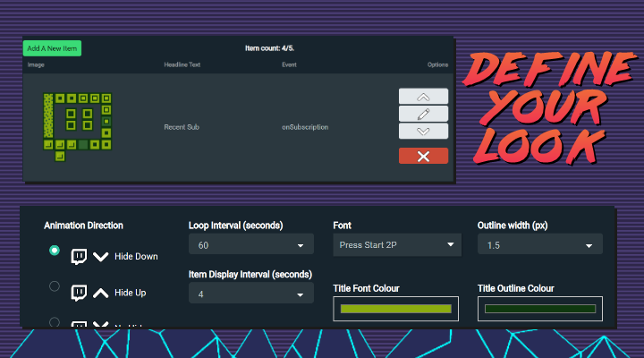Click the Twitch logo icon beside Hide Up

click(79, 293)
